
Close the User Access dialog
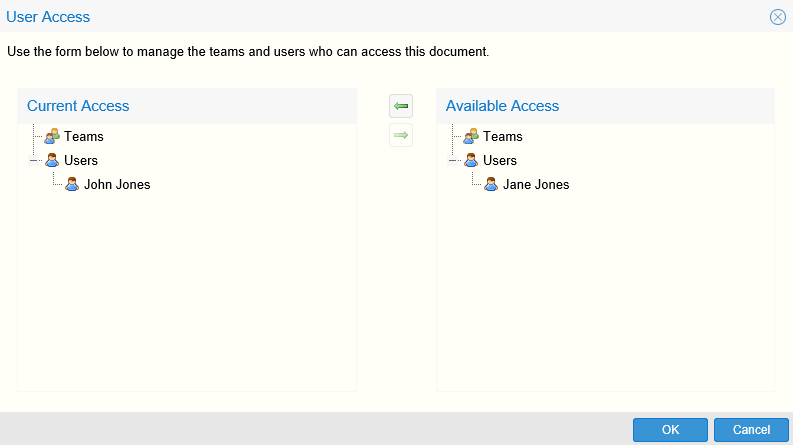[x=777, y=17]
